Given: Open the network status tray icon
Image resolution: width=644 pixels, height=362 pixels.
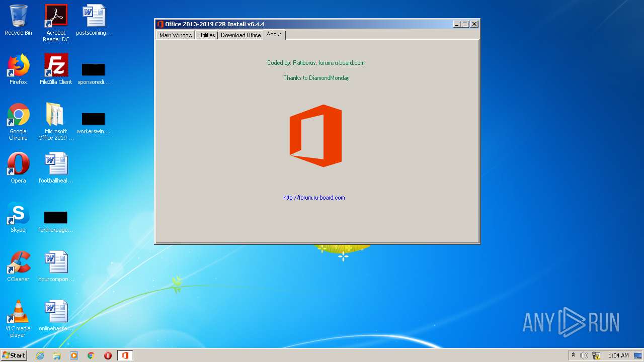Looking at the screenshot, I should [596, 355].
